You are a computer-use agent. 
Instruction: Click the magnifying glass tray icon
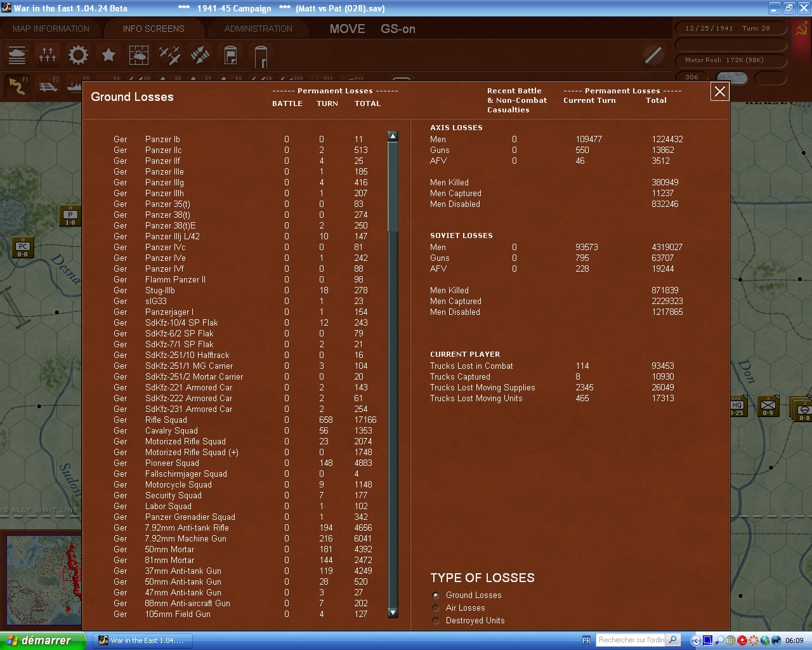719,640
